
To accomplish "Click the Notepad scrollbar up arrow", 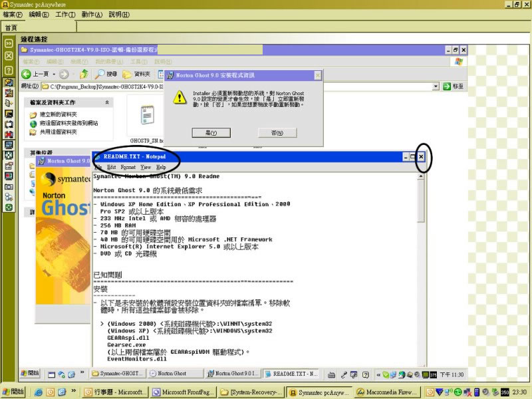I will [x=421, y=176].
